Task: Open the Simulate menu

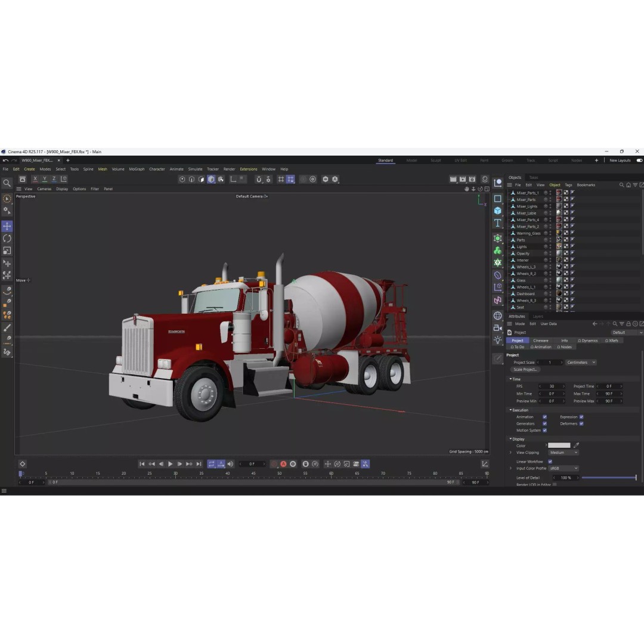Action: pos(195,169)
